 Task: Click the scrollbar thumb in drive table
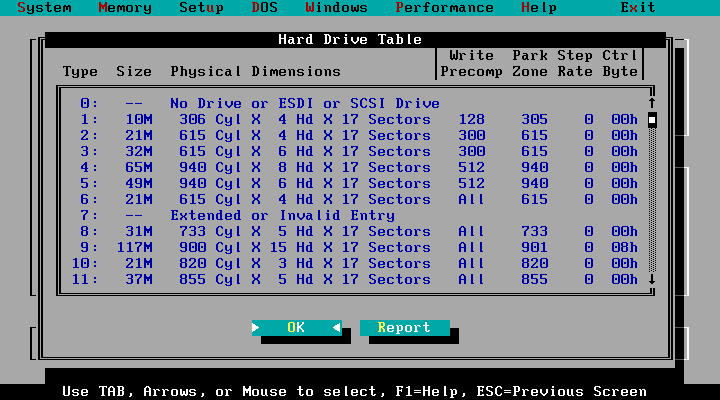(x=652, y=120)
